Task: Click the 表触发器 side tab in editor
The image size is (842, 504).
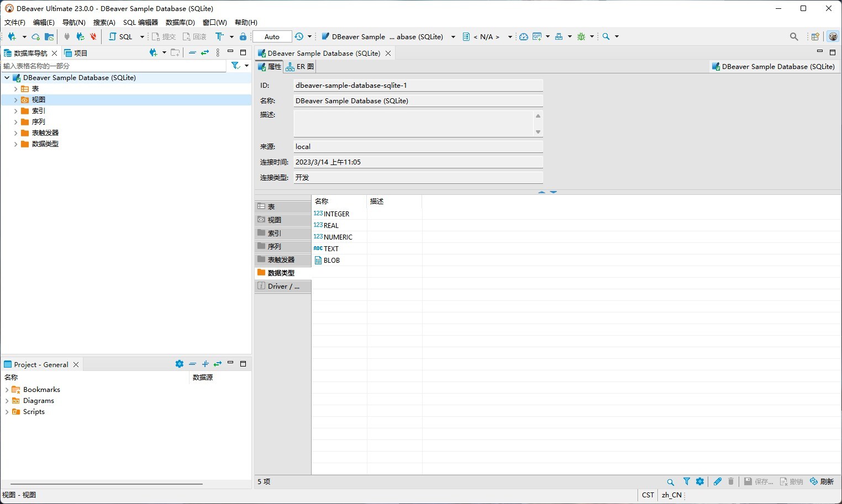Action: pyautogui.click(x=283, y=259)
